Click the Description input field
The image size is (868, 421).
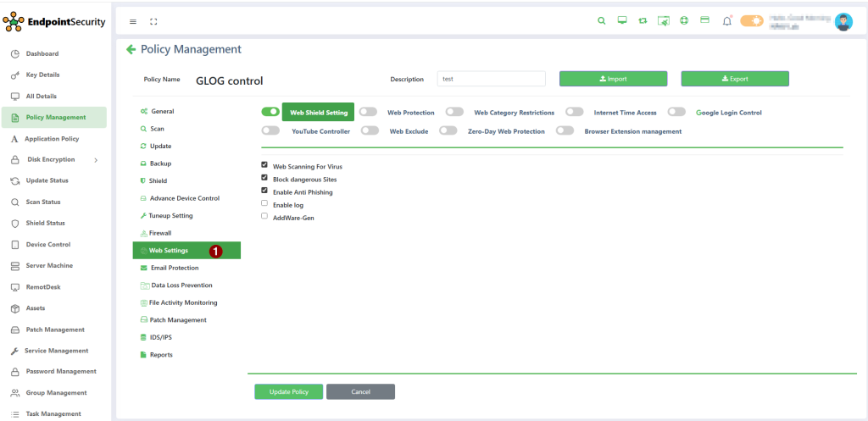[491, 79]
